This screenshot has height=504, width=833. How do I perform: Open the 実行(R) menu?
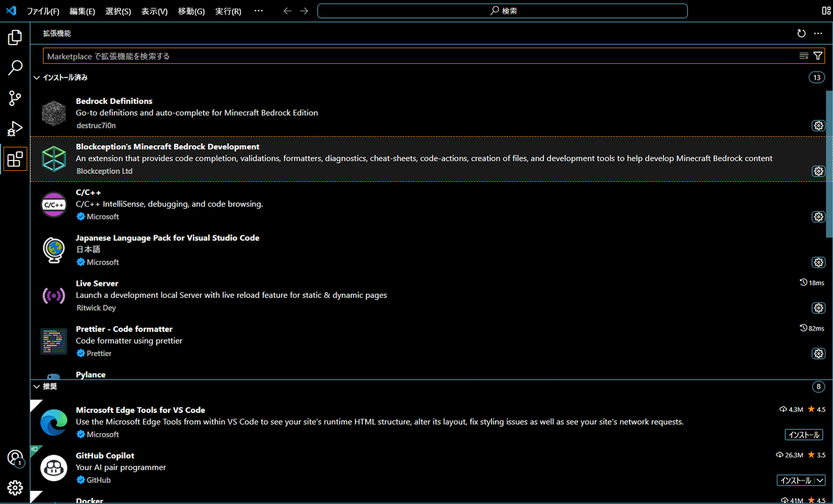pos(228,11)
